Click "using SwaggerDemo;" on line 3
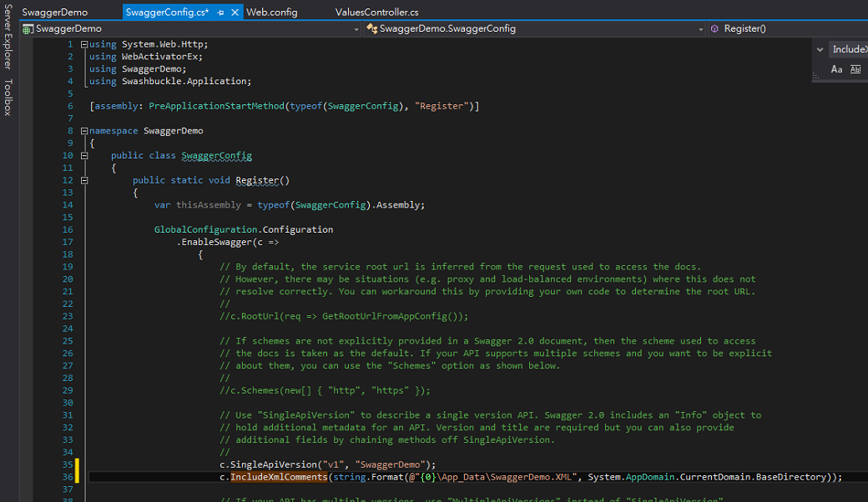868x502 pixels. pos(138,69)
